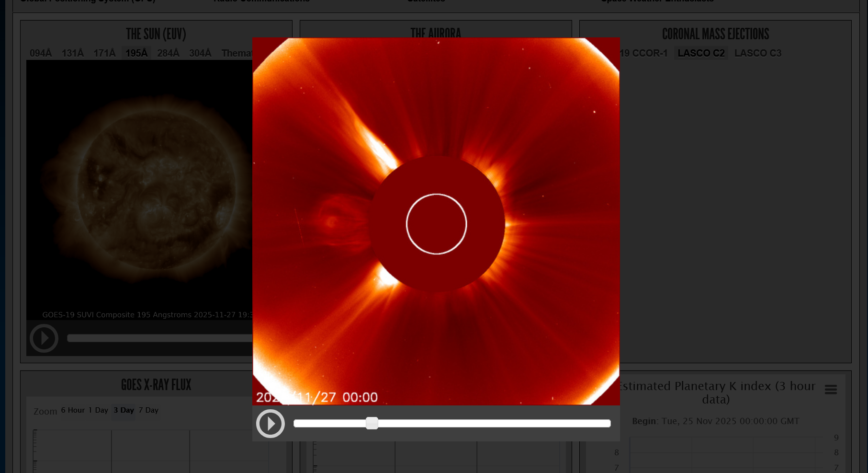Viewport: 868px width, 473px height.
Task: Open the CCOR-1 coronagraph tab
Action: (644, 53)
